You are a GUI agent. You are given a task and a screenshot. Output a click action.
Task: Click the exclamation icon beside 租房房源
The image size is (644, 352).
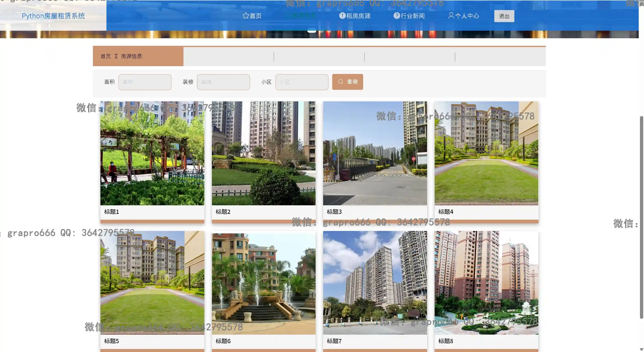click(342, 16)
